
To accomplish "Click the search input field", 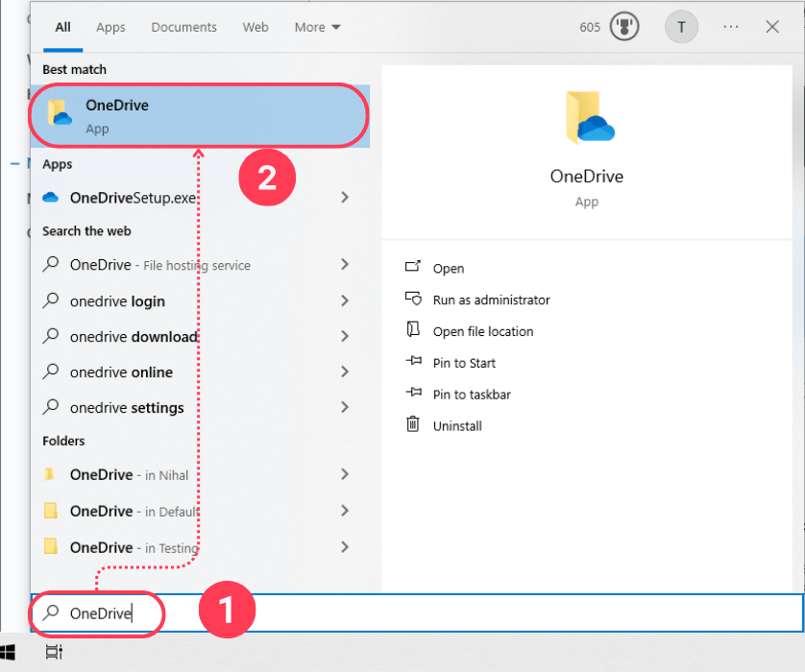I will point(96,612).
